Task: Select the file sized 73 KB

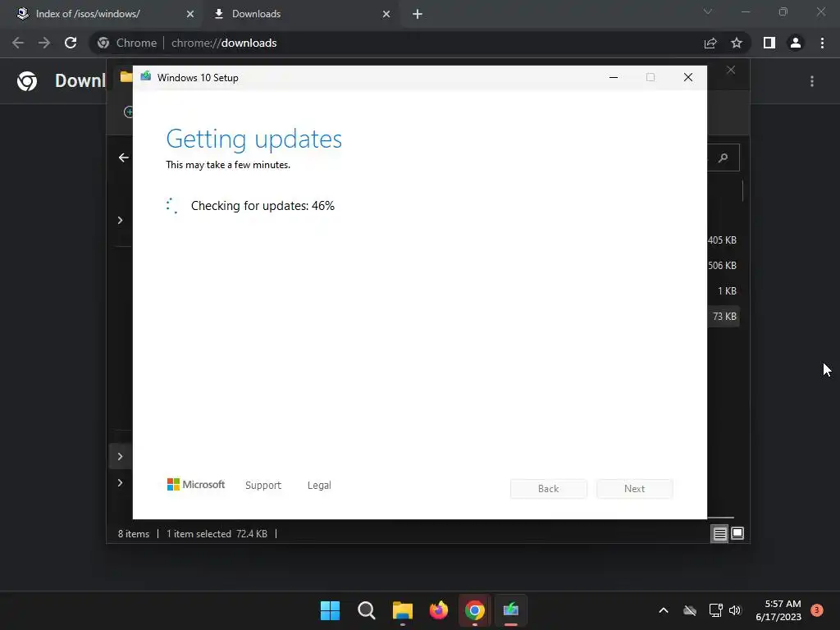Action: 724,316
